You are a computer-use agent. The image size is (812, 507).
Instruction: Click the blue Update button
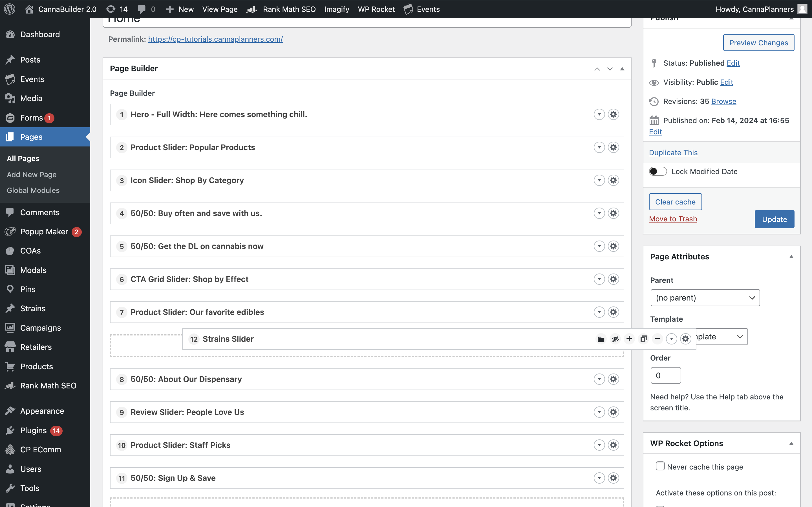[x=774, y=219]
